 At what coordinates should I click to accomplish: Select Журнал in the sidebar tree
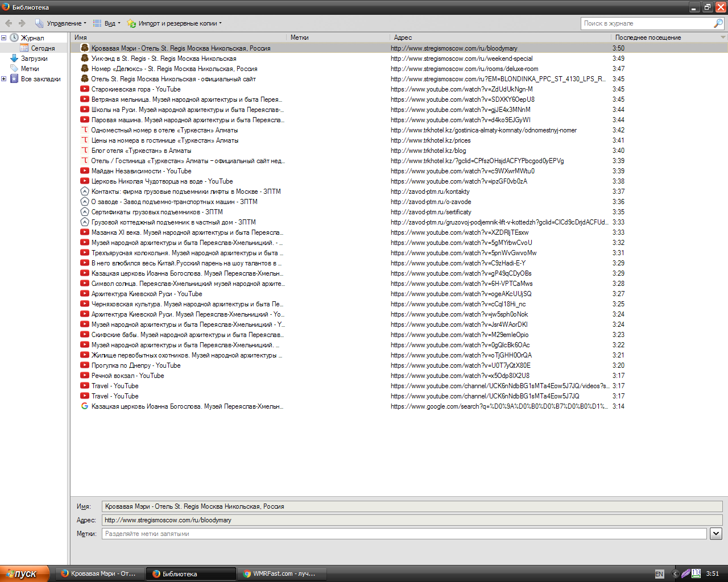32,38
